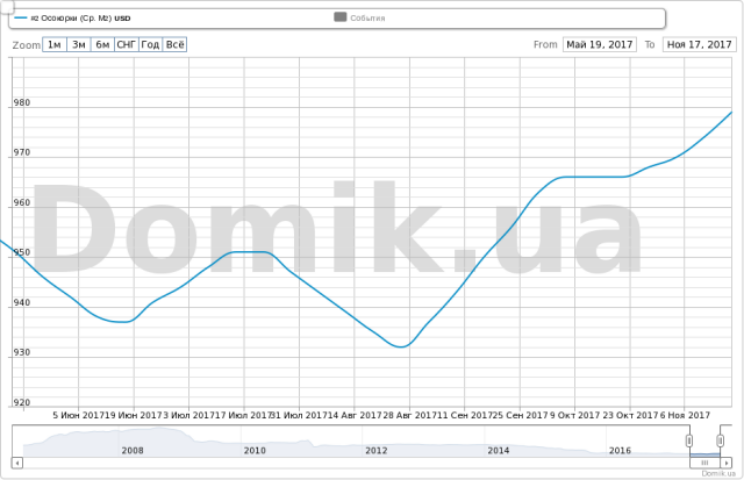The image size is (744, 480).
Task: Click the 2016 label in navigator
Action: [620, 450]
